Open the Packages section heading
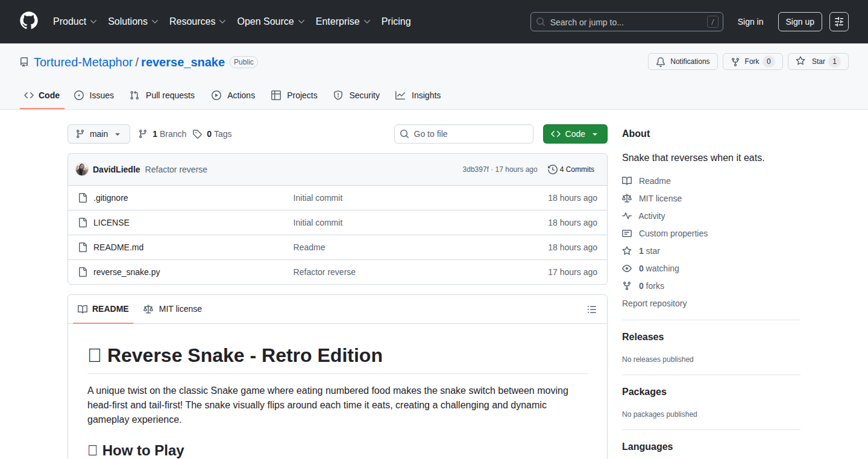868x459 pixels. [644, 392]
